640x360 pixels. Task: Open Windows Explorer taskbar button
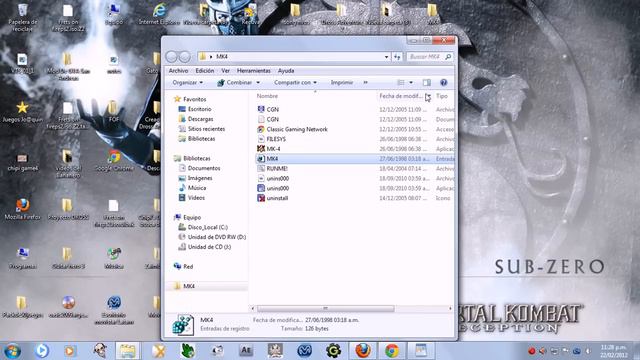point(127,351)
